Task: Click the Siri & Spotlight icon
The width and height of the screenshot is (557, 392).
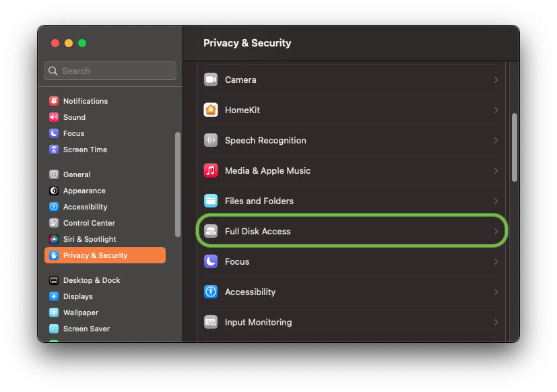Action: coord(54,239)
